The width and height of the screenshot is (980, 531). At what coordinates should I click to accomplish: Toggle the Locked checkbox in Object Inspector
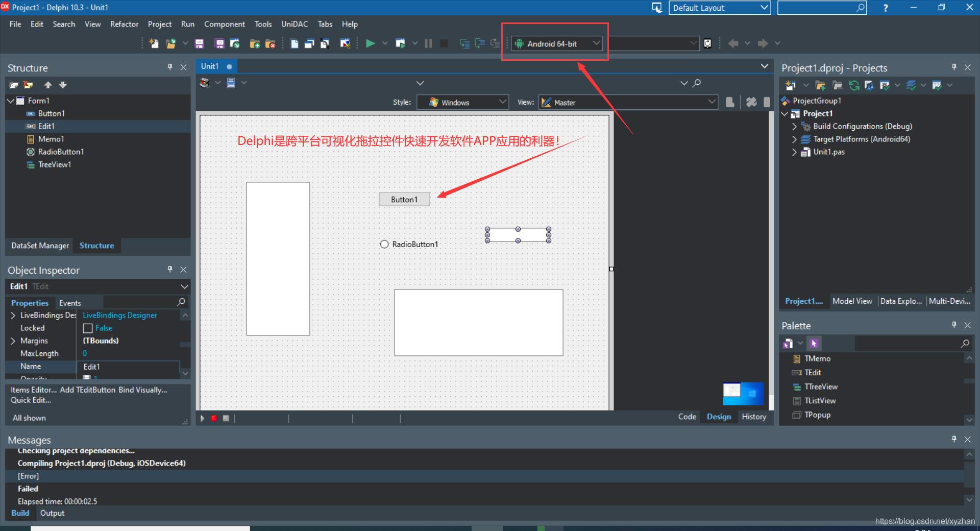coord(87,328)
